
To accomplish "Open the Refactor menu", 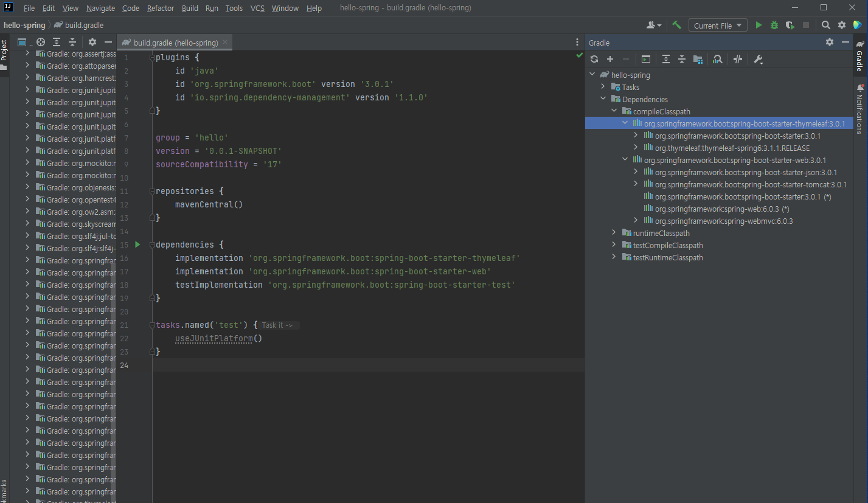I will click(161, 8).
